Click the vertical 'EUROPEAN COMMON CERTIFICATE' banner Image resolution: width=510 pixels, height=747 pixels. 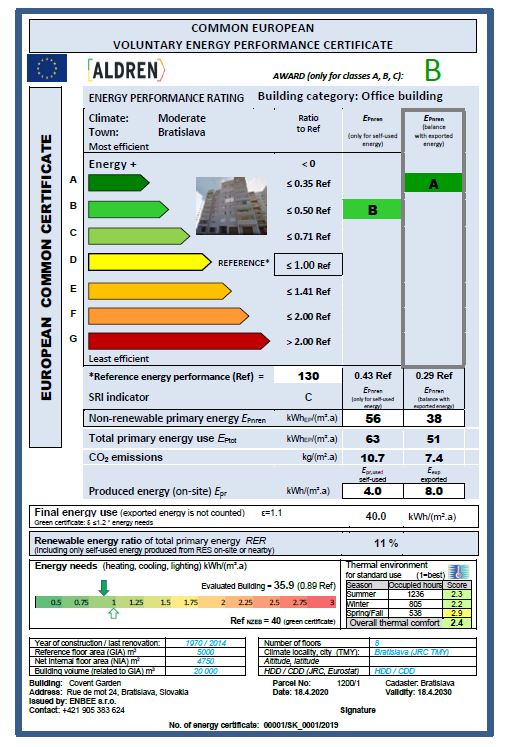46,267
